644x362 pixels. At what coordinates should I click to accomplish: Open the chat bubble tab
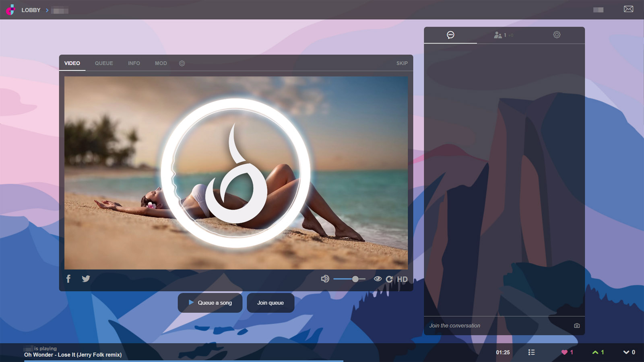(450, 35)
